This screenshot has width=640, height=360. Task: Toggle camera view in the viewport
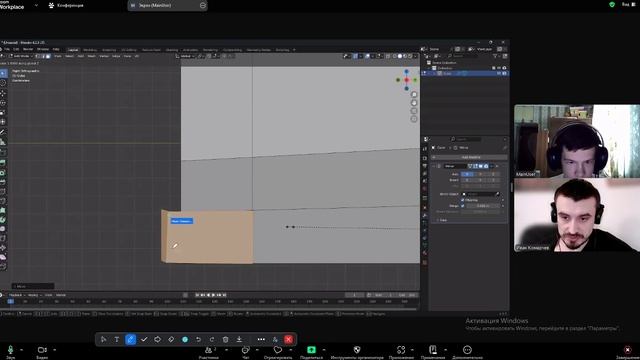[414, 111]
